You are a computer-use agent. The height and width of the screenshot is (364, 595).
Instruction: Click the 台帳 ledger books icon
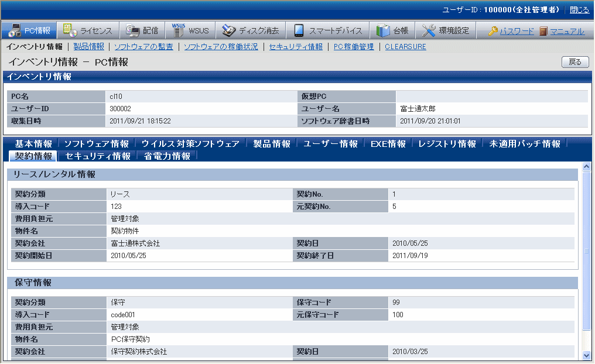click(x=383, y=31)
